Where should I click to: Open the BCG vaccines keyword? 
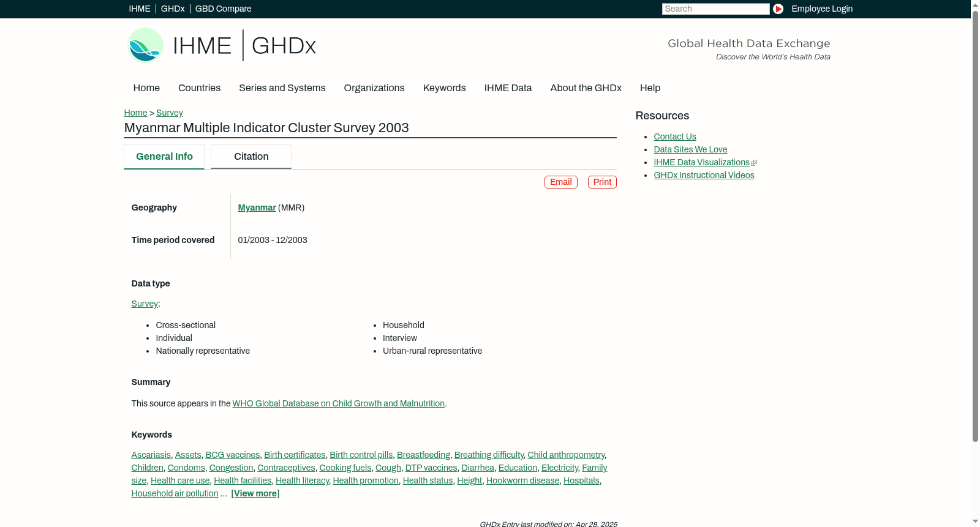(x=233, y=455)
